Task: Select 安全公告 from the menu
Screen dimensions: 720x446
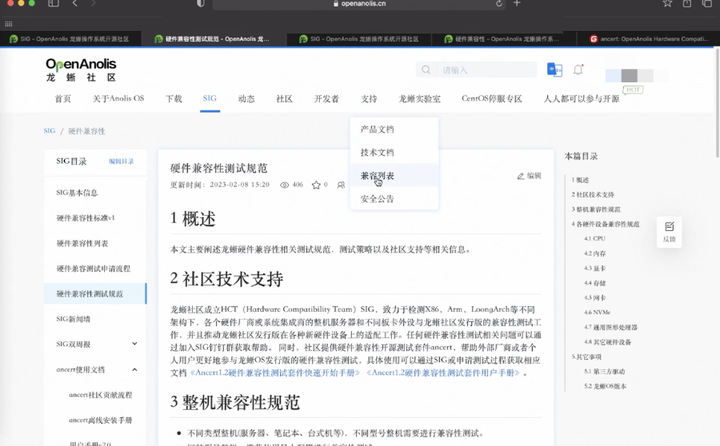Action: pos(377,199)
